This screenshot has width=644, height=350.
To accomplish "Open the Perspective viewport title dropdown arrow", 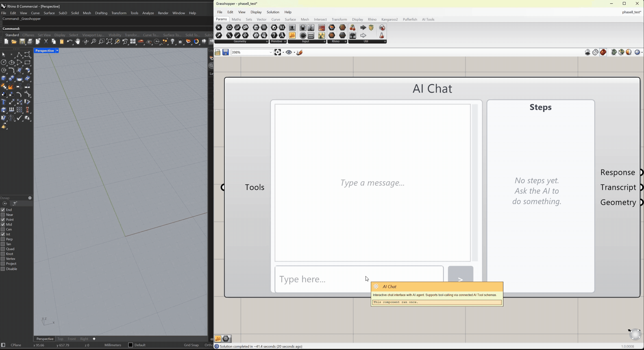I will (57, 51).
